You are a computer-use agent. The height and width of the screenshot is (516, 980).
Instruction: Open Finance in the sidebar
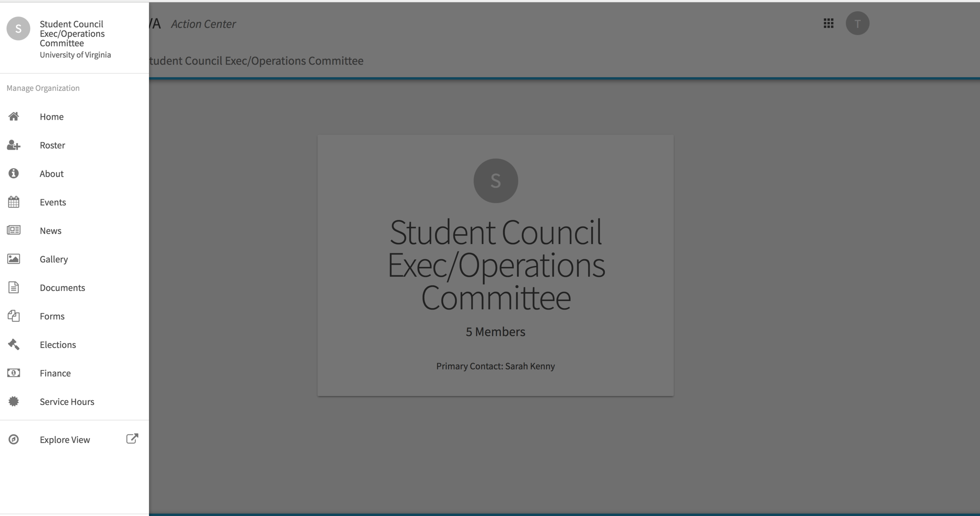(74, 373)
